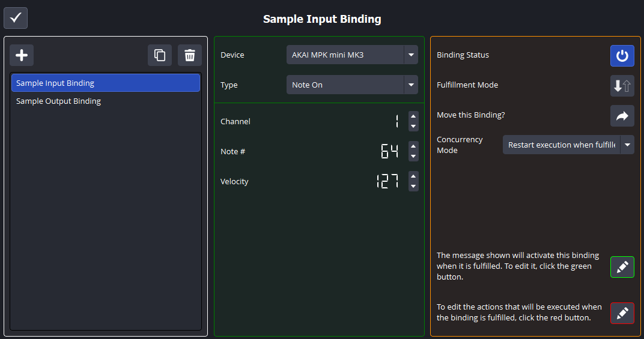
Task: Toggle the Fulfillment Mode arrows button
Action: tap(622, 86)
